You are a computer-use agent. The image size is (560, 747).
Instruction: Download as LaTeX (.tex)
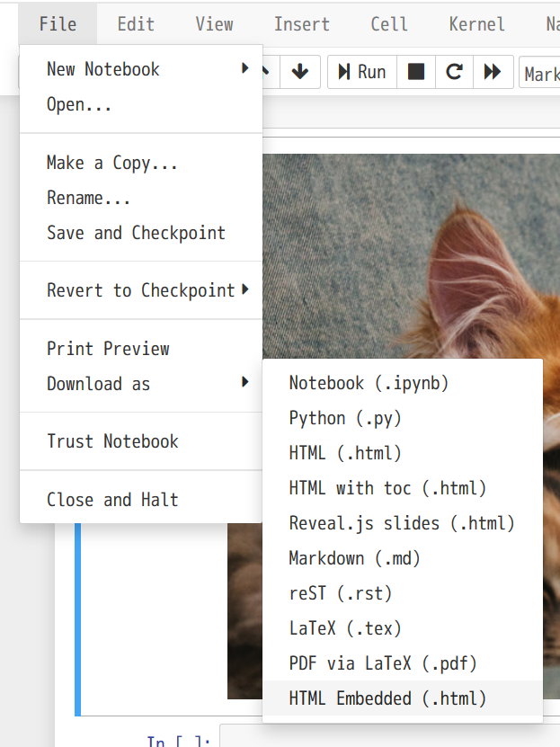(403, 628)
